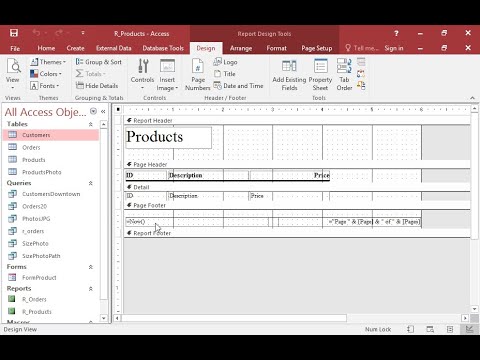Select the ProductsPhoto table
Viewport: 480px width, 360px height.
(51, 172)
